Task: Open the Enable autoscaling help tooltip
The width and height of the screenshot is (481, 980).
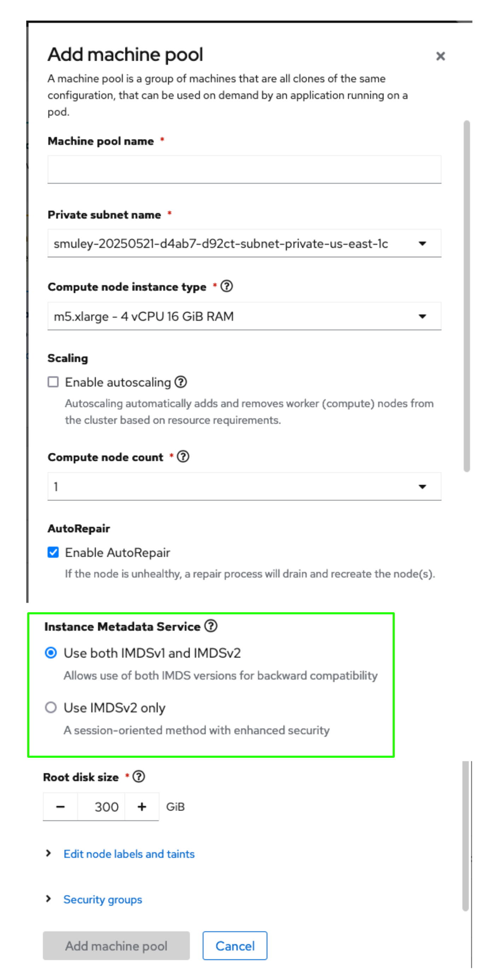Action: [180, 382]
